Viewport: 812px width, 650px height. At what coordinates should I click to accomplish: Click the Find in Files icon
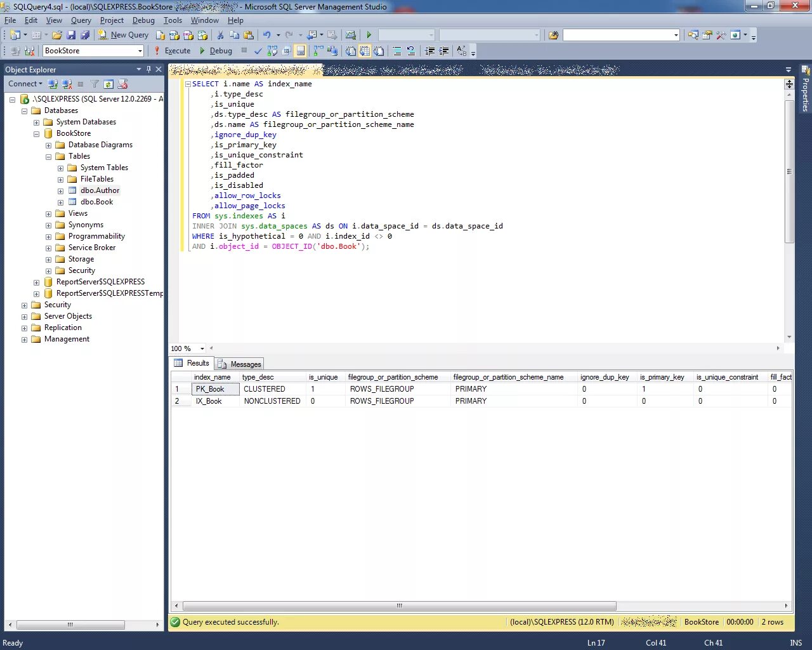[553, 35]
